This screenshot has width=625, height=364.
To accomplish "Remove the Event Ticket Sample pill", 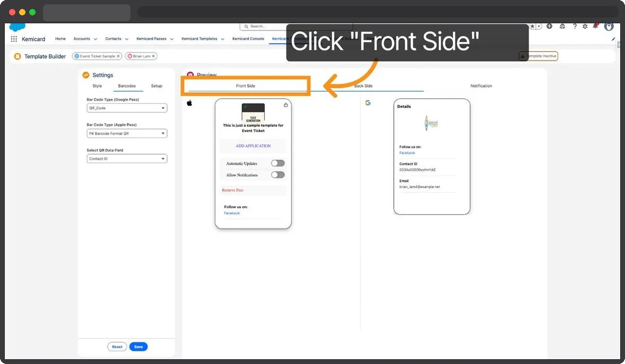I will click(118, 56).
